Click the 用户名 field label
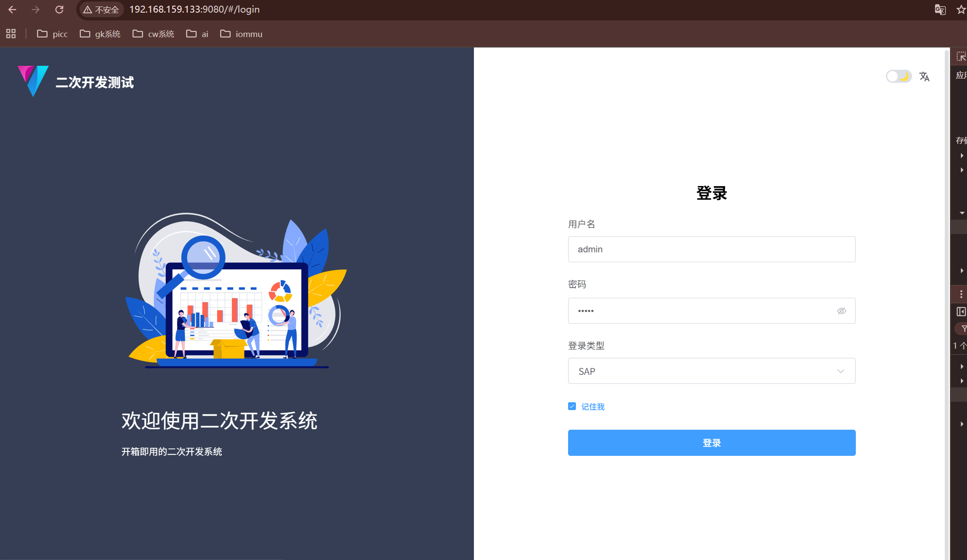 pyautogui.click(x=582, y=224)
